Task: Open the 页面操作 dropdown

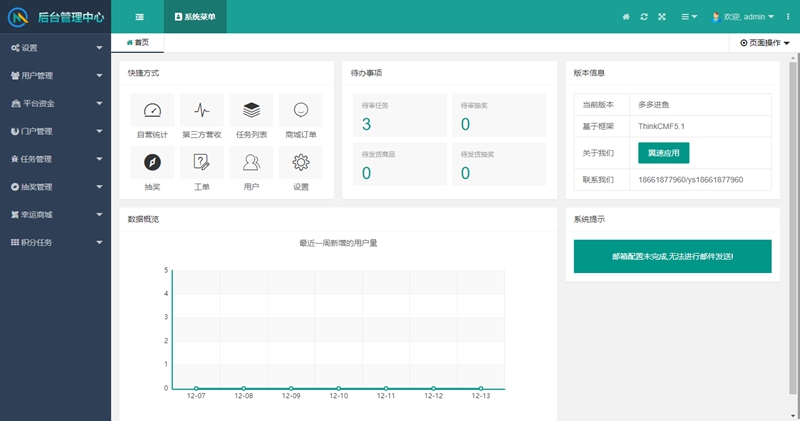Action: tap(764, 43)
